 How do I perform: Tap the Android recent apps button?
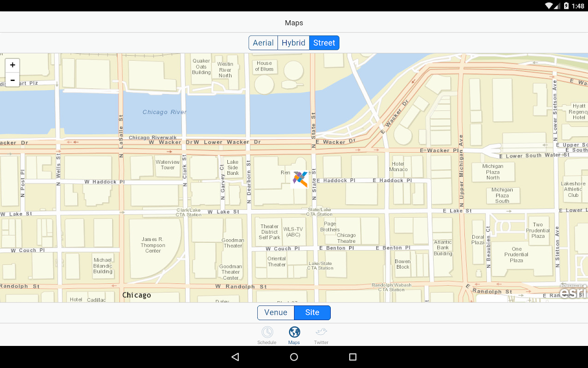tap(353, 357)
